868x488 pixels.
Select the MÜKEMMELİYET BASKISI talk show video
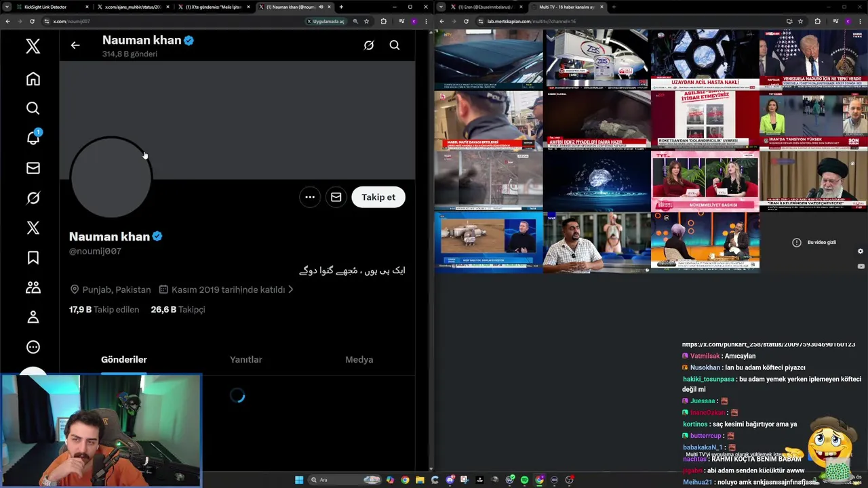pyautogui.click(x=705, y=182)
